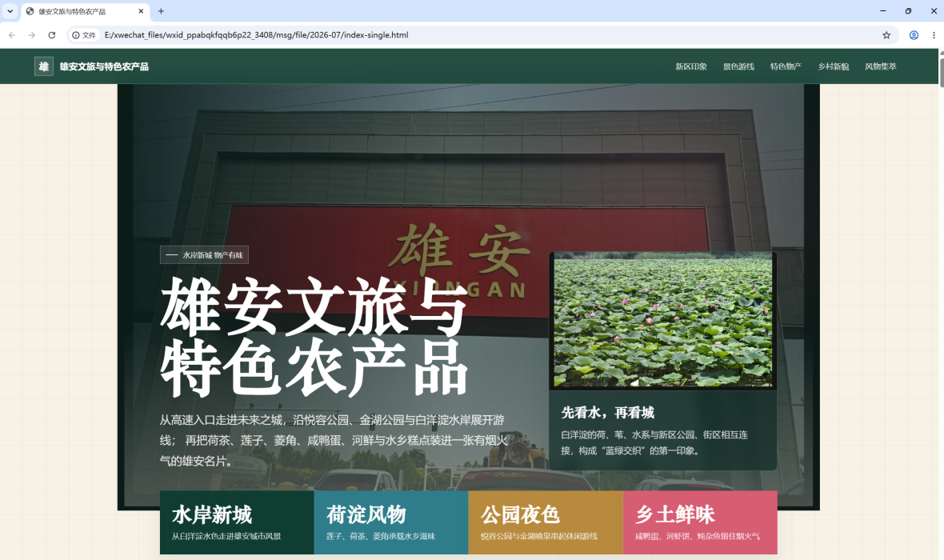This screenshot has height=560, width=944.
Task: Select the 雄安文旅与特色农产品 browser tab
Action: pyautogui.click(x=86, y=11)
